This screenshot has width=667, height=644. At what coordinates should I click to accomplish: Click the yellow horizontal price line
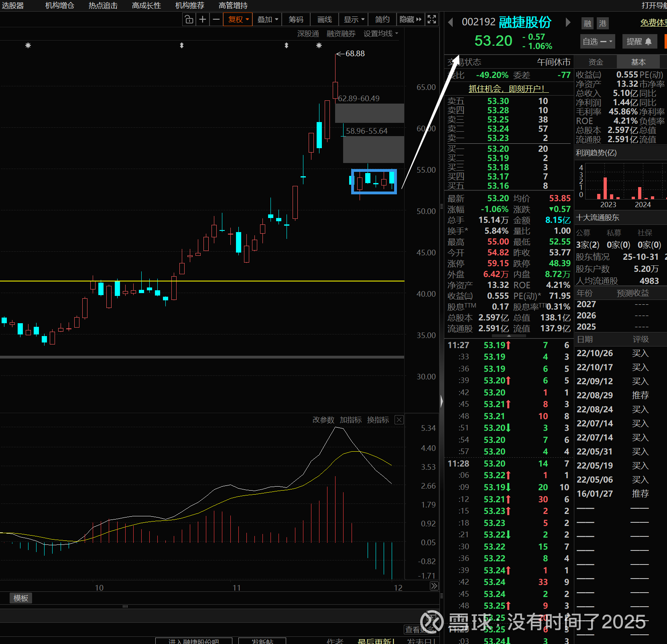(x=202, y=281)
